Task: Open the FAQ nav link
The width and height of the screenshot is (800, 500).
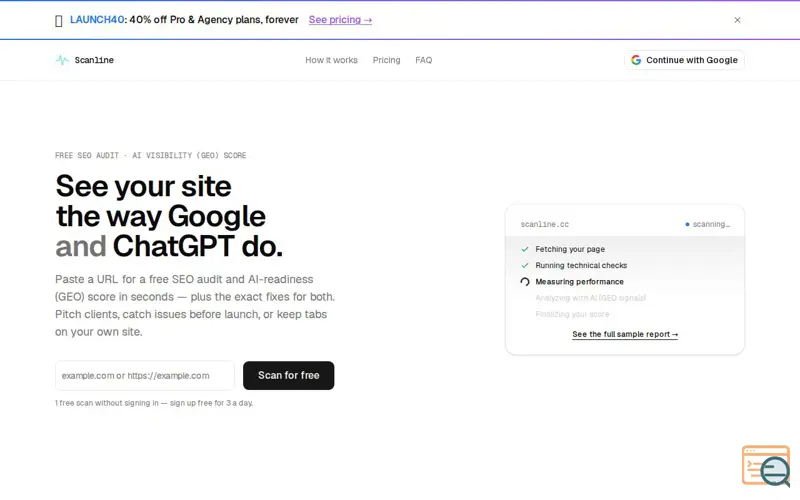Action: tap(423, 60)
